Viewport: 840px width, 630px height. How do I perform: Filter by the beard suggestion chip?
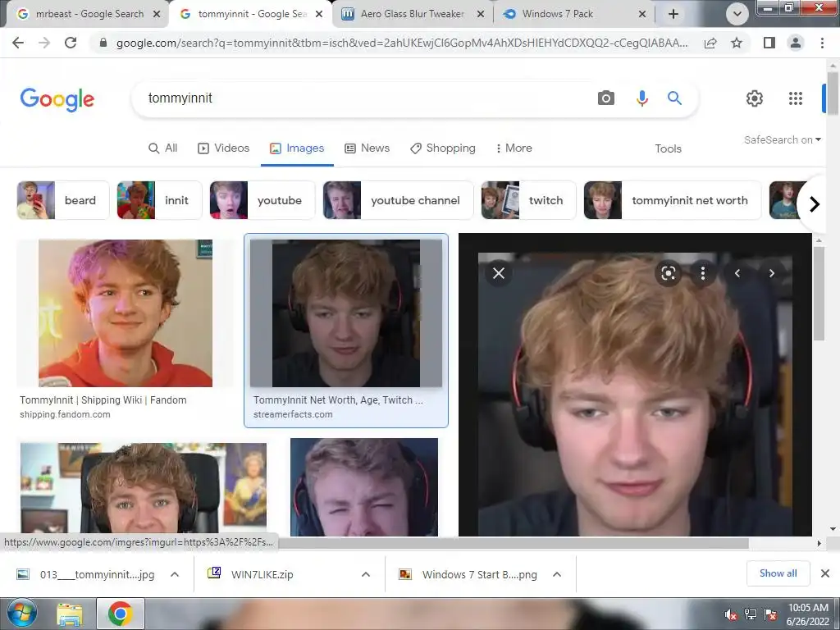click(x=62, y=200)
